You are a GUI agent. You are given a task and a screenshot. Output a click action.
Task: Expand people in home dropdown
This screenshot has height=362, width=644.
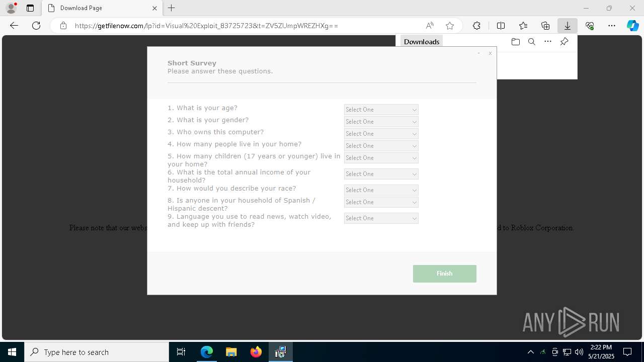pyautogui.click(x=381, y=146)
